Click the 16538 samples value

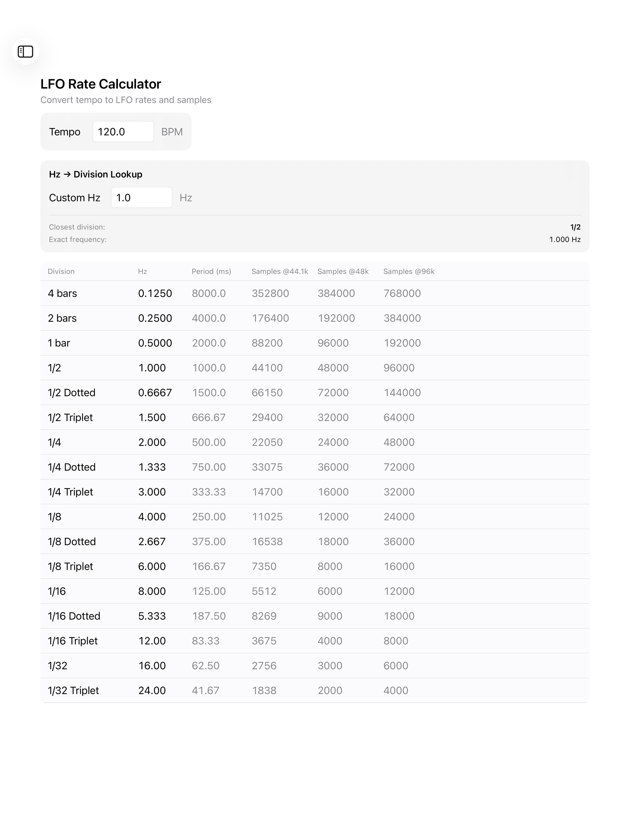click(x=267, y=541)
